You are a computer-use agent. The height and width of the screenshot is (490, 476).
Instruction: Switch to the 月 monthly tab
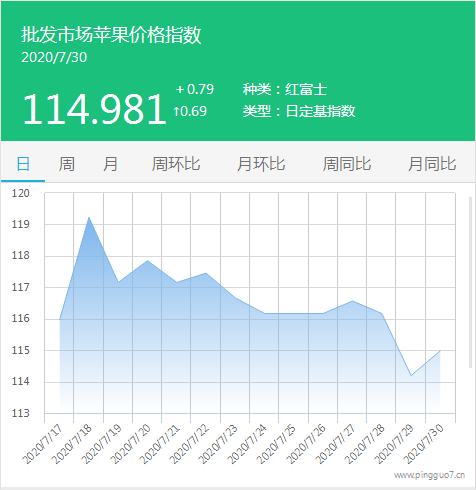point(110,164)
